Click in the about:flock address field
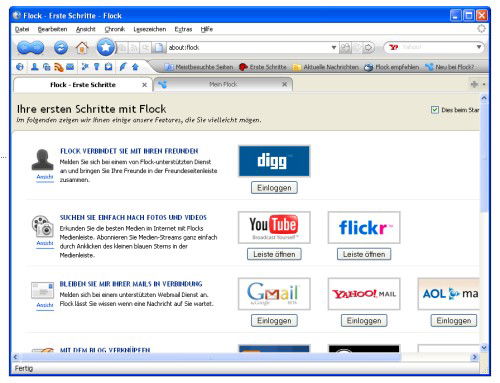 (248, 48)
